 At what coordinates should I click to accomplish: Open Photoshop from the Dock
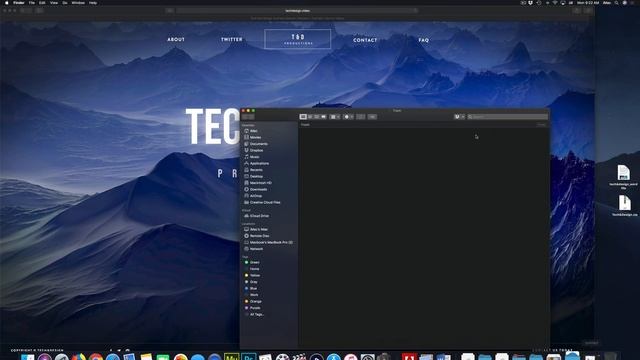coord(249,357)
